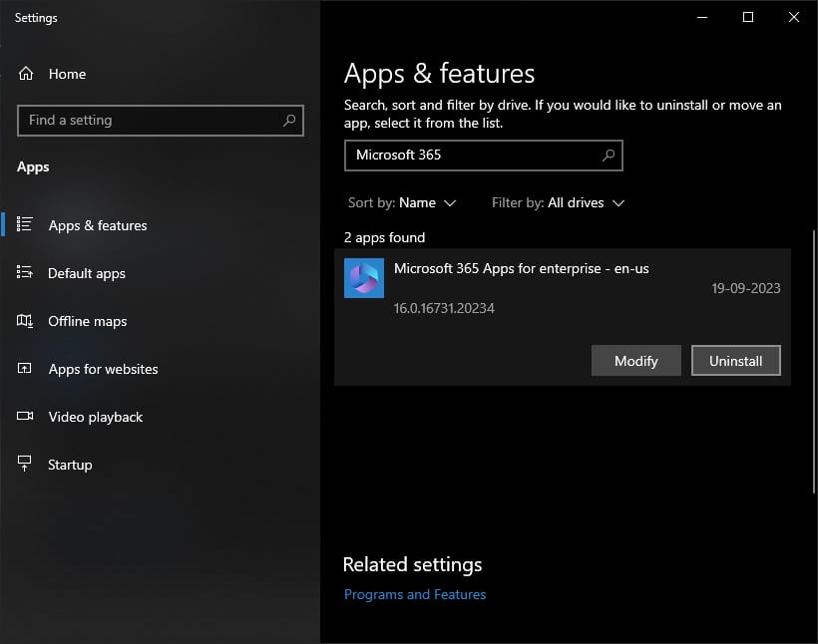Click the Home icon in sidebar
This screenshot has height=644, width=818.
pyautogui.click(x=26, y=74)
